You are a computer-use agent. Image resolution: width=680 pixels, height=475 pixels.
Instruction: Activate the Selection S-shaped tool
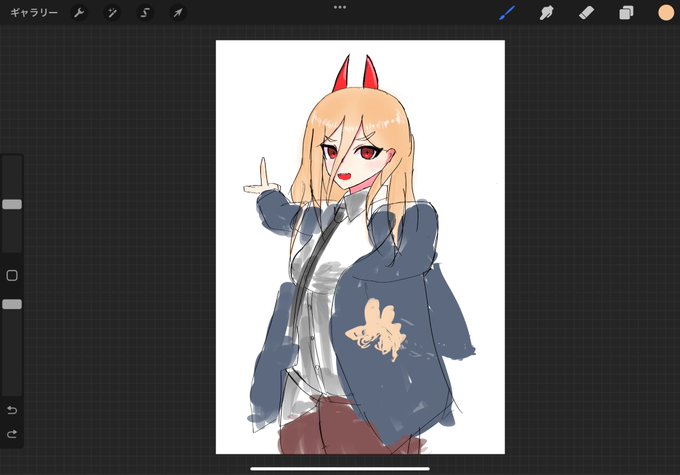click(145, 13)
